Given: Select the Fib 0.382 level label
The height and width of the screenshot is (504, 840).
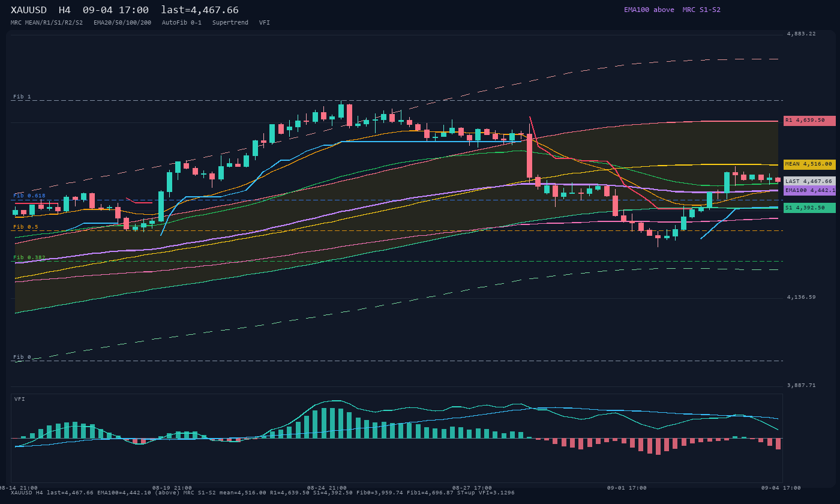Looking at the screenshot, I should click(29, 257).
